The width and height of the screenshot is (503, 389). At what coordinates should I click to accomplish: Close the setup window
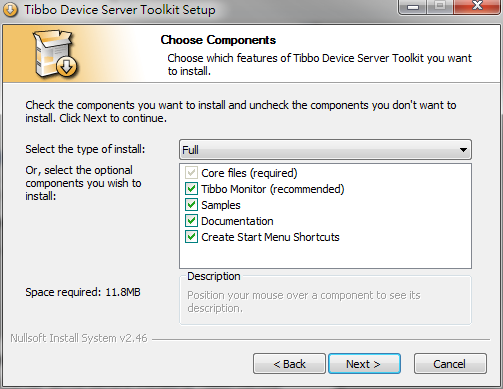[477, 6]
